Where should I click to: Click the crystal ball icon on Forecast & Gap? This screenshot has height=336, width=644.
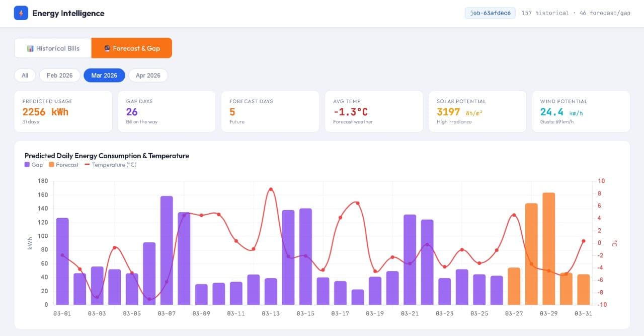coord(107,48)
